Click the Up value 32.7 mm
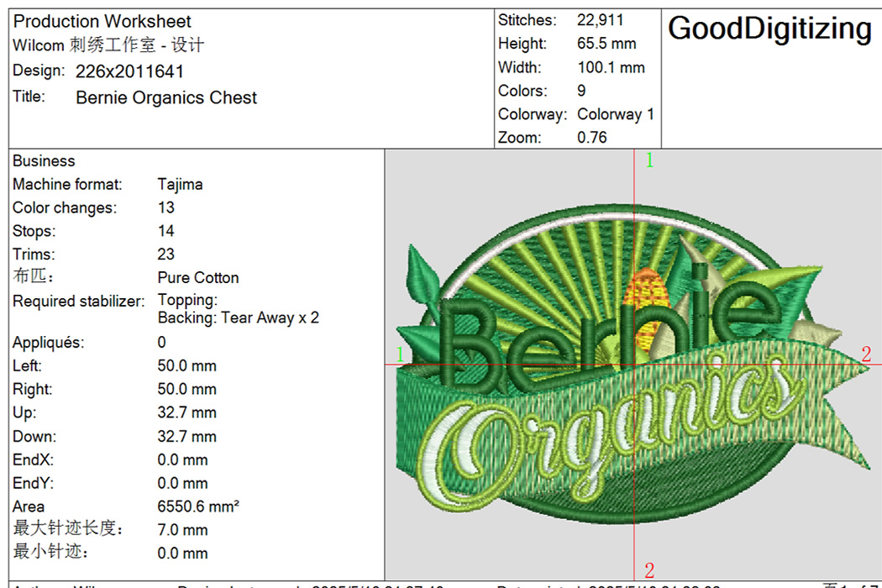882x588 pixels. 186,412
